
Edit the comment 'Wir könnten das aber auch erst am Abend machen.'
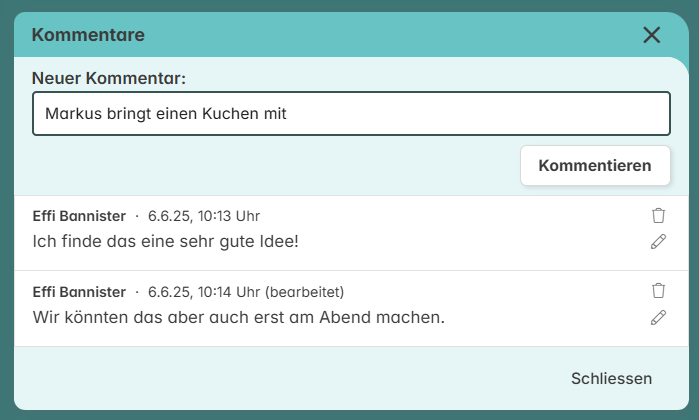[x=658, y=317]
